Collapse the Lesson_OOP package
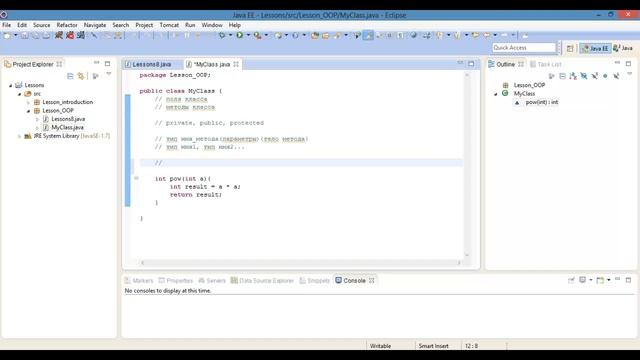Viewport: 640px width, 360px height. pos(28,111)
